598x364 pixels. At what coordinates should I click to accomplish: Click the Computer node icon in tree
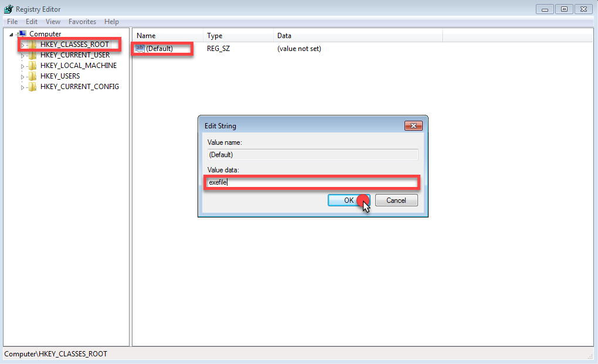point(23,34)
